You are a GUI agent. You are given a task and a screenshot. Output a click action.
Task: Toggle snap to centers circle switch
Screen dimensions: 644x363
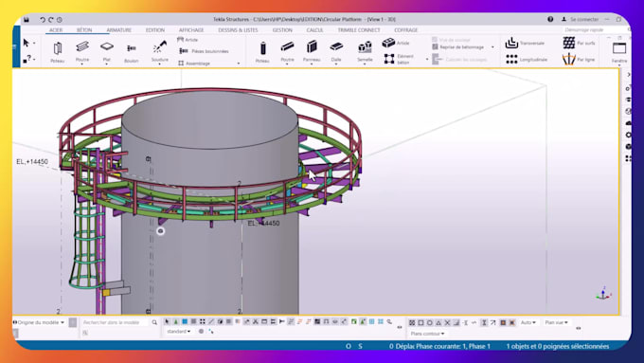pyautogui.click(x=430, y=322)
